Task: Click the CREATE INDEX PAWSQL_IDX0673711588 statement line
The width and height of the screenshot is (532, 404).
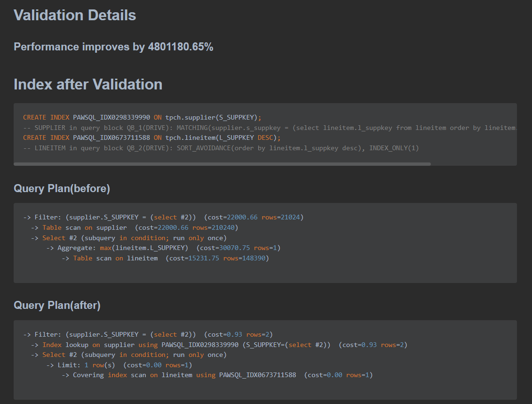Action: coord(151,137)
